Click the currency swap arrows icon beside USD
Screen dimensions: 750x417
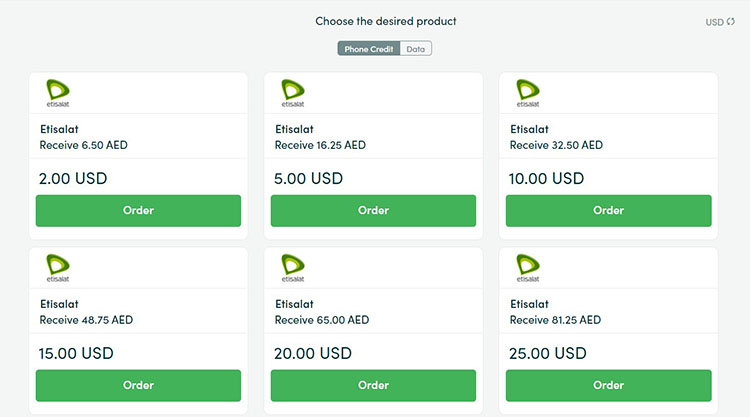click(x=730, y=22)
